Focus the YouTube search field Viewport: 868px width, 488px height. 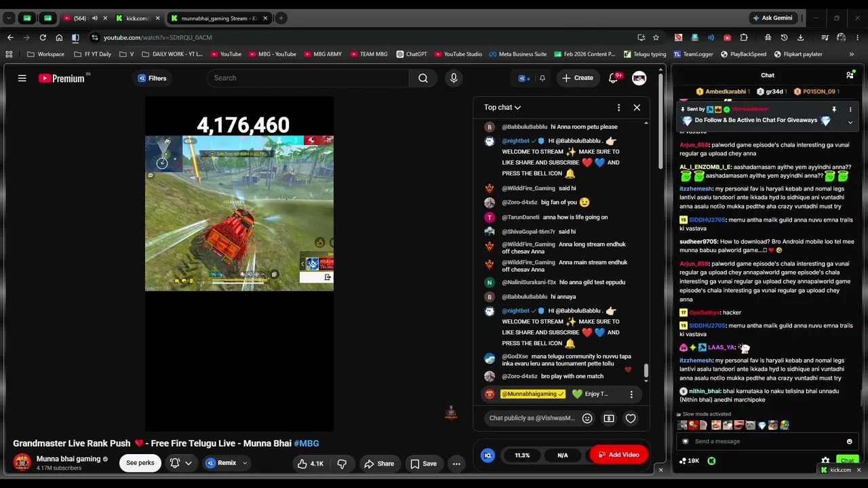[x=308, y=78]
